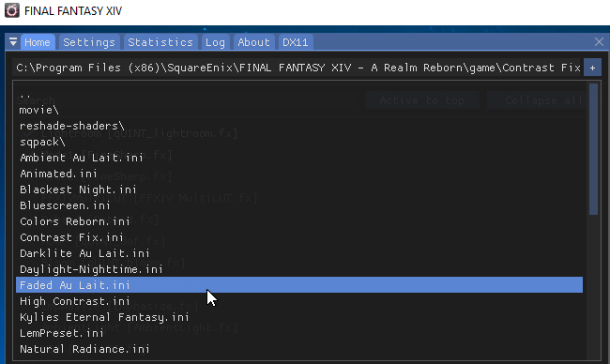Go up one folder with the '..' entry

click(x=299, y=94)
